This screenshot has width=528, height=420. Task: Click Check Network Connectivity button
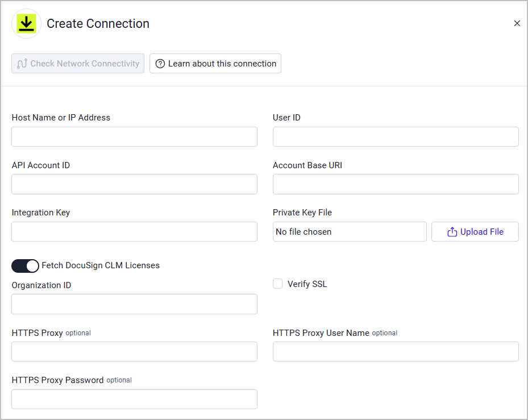tap(78, 63)
